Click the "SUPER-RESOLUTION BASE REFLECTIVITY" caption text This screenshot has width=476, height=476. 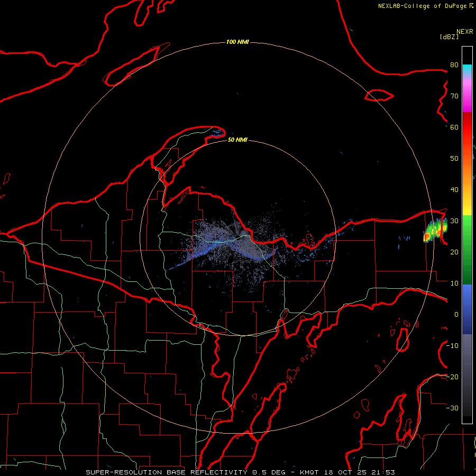tap(167, 472)
